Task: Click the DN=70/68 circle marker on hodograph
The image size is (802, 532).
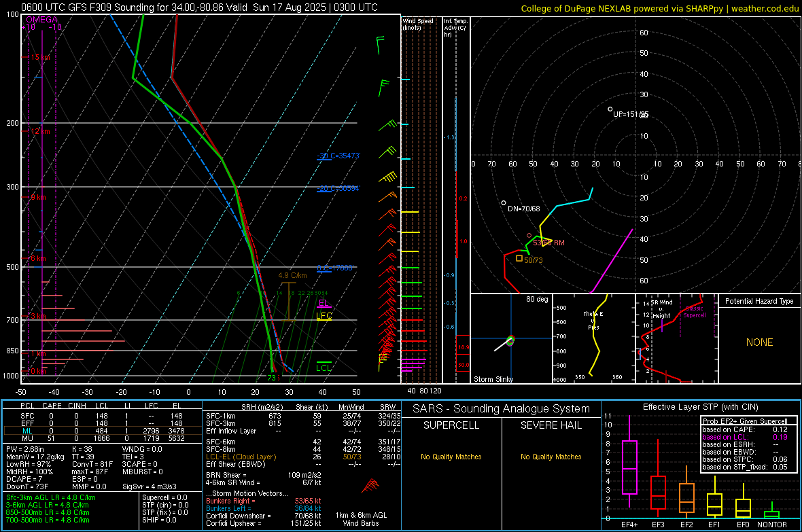Action: [504, 203]
